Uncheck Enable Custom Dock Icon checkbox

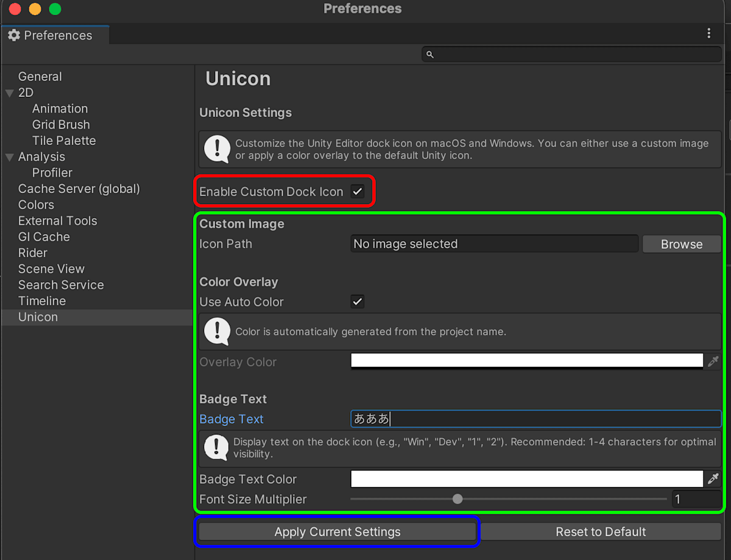click(x=358, y=191)
